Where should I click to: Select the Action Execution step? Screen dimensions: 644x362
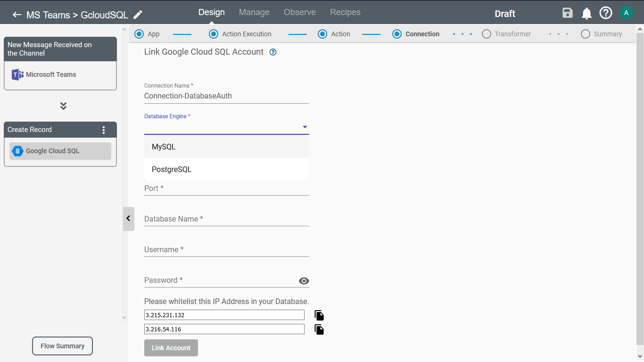point(214,34)
